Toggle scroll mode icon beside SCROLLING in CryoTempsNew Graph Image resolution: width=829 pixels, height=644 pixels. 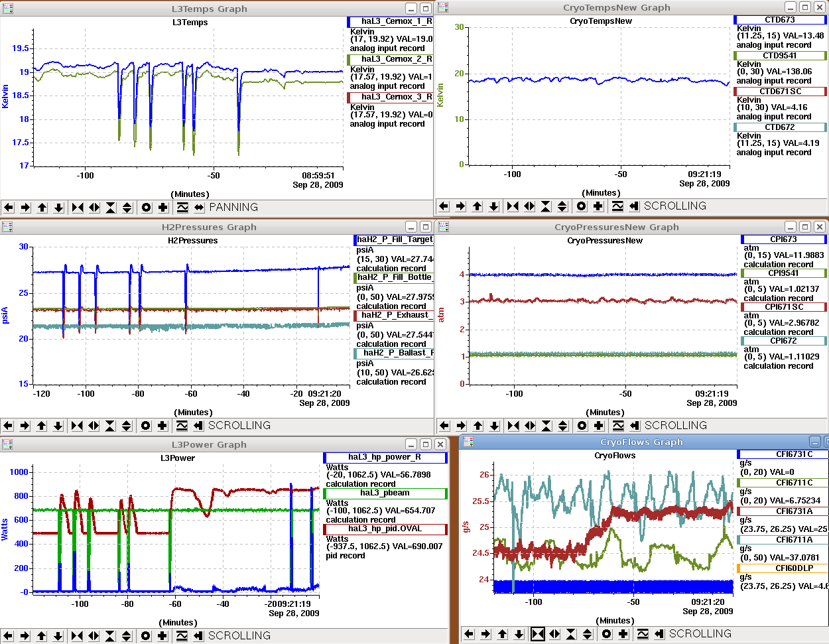(x=634, y=206)
